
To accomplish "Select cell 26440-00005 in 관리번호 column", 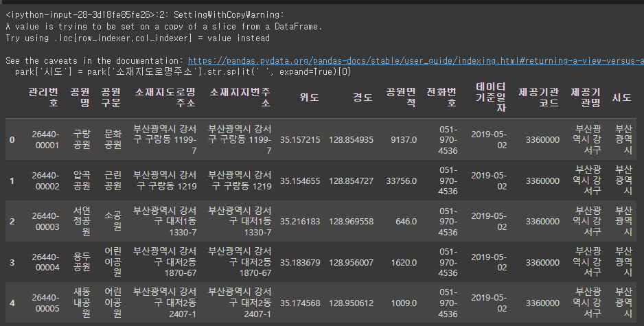I will point(45,303).
